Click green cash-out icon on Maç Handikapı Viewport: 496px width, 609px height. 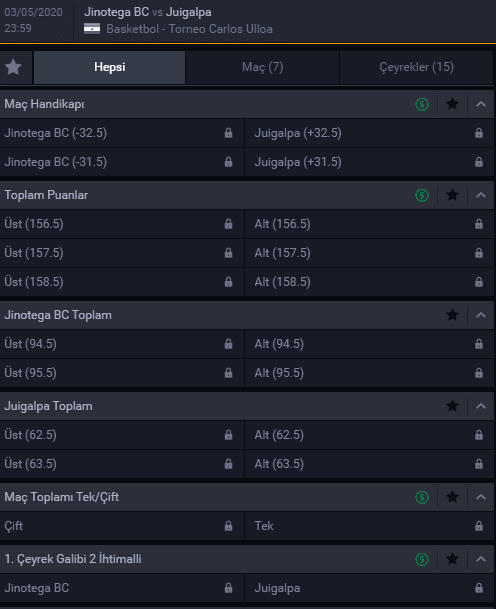click(x=422, y=104)
